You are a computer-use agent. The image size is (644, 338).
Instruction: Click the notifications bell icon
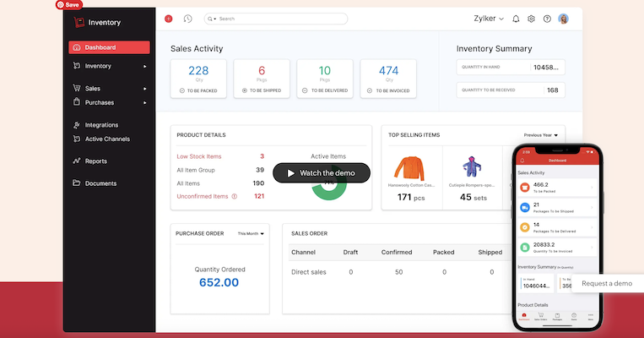(x=516, y=19)
